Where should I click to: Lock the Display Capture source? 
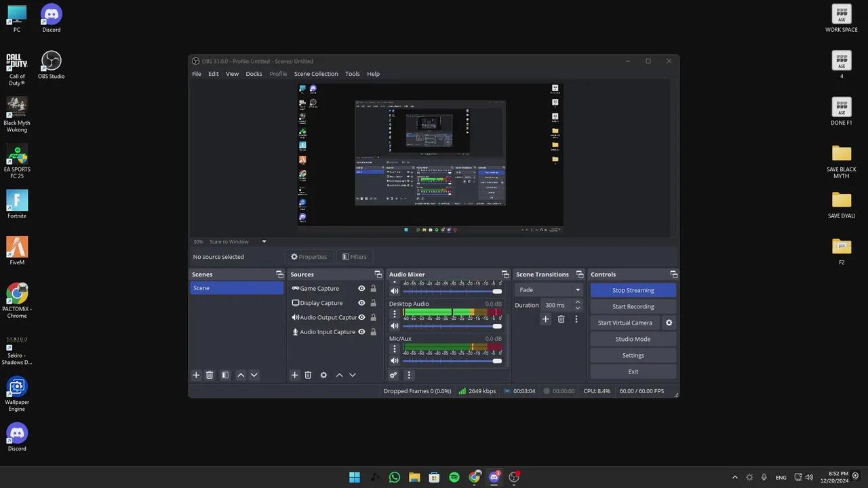373,302
